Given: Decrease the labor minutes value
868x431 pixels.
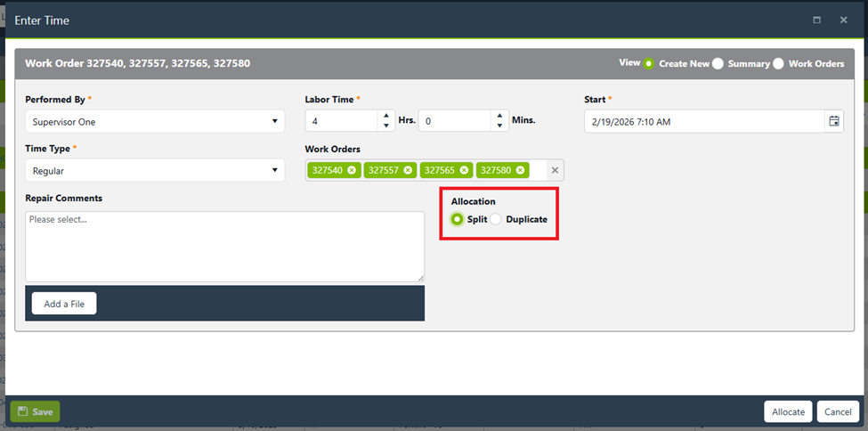Looking at the screenshot, I should (x=499, y=126).
